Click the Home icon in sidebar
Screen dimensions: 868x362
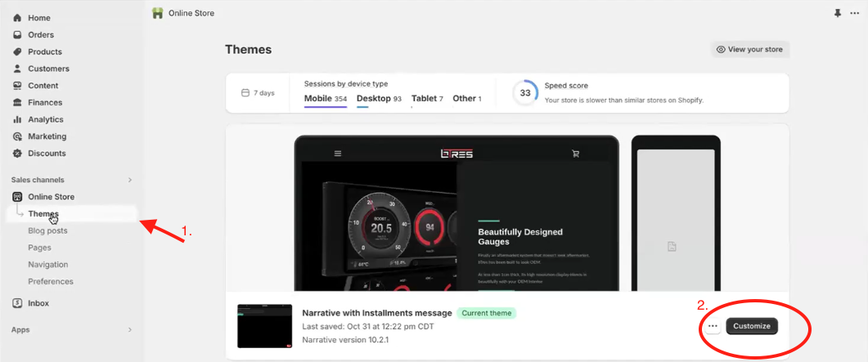pos(18,18)
